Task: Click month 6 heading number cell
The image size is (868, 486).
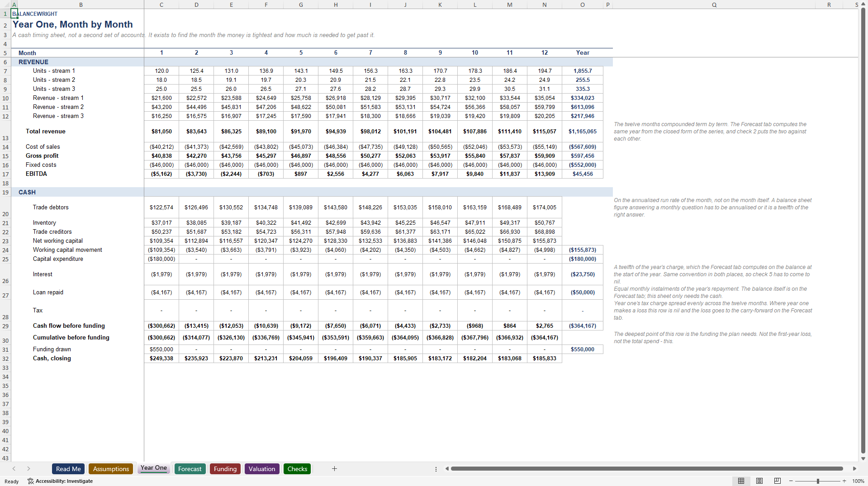Action: [336, 53]
